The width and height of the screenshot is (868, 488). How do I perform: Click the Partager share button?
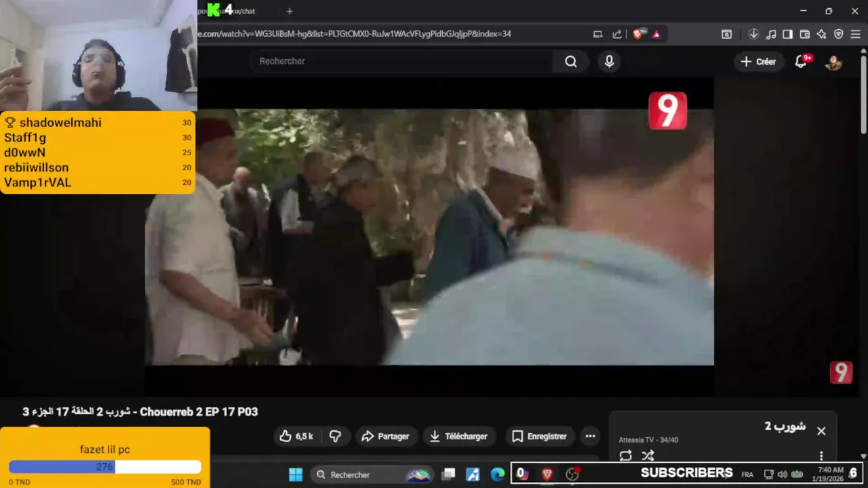click(385, 436)
